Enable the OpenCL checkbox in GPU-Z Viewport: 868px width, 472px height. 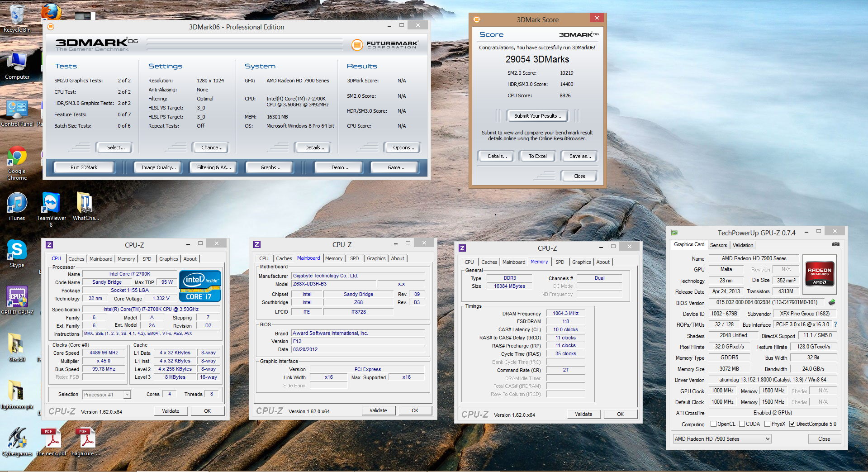pyautogui.click(x=713, y=424)
